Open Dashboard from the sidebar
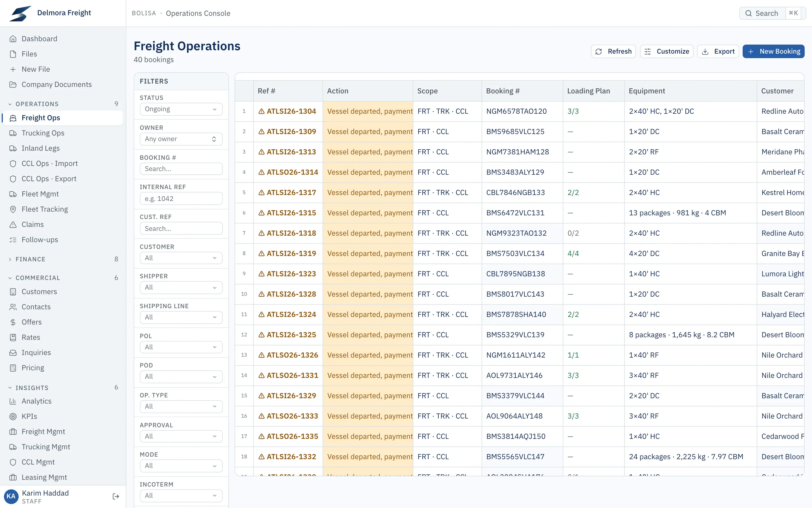Image resolution: width=812 pixels, height=508 pixels. (63, 39)
